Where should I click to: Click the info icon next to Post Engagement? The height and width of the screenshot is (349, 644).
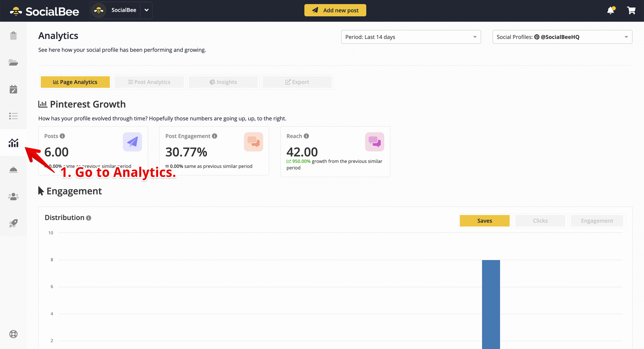215,136
